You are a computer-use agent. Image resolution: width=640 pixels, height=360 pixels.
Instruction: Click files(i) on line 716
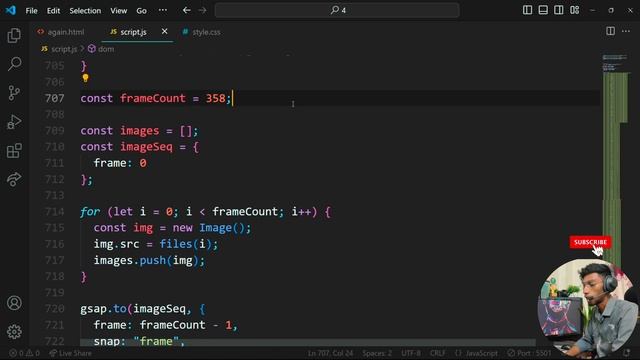[186, 244]
